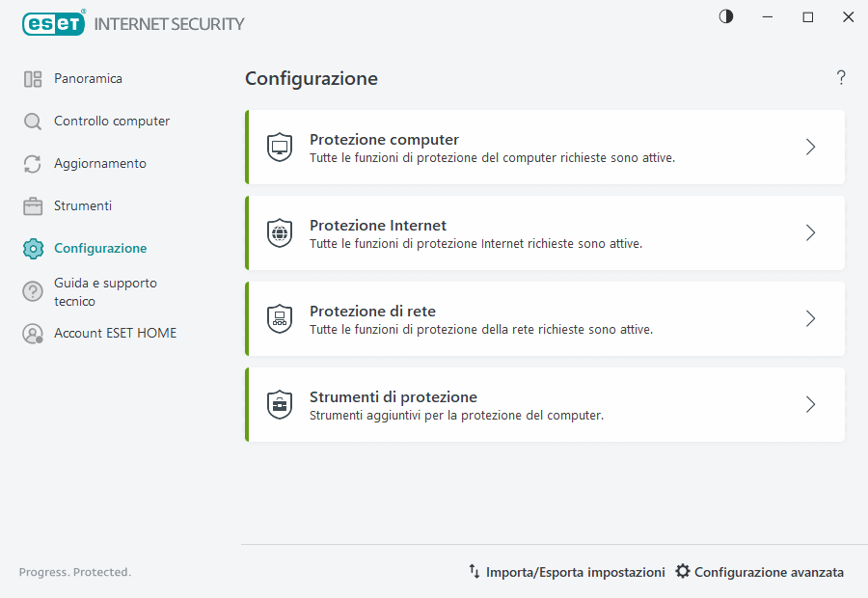
Task: Click the theme contrast icon in title bar
Action: pyautogui.click(x=725, y=16)
